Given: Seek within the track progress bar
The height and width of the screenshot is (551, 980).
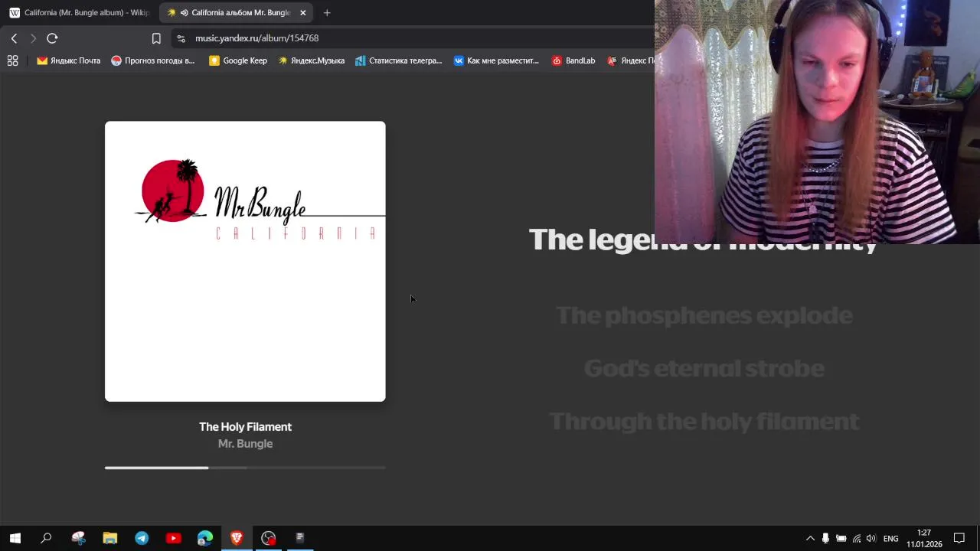Looking at the screenshot, I should pyautogui.click(x=245, y=468).
